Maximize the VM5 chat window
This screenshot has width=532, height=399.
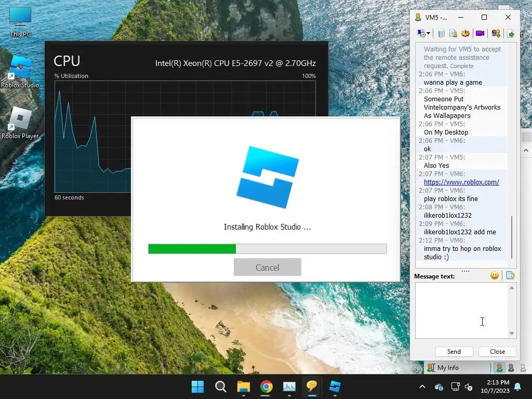coord(484,17)
